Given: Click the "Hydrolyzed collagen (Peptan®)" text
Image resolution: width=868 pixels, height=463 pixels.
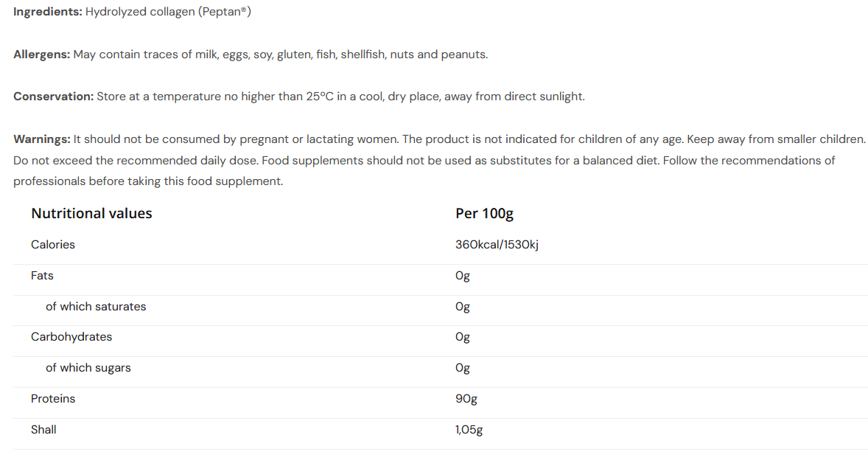Looking at the screenshot, I should tap(168, 13).
